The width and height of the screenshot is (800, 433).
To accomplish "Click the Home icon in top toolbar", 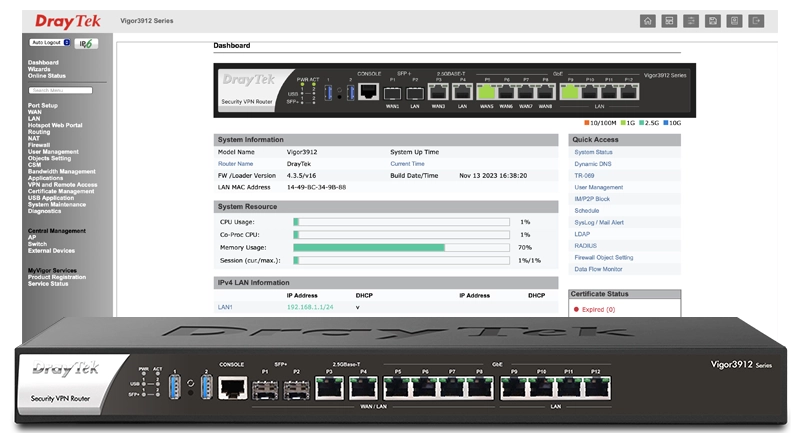I will pos(647,21).
